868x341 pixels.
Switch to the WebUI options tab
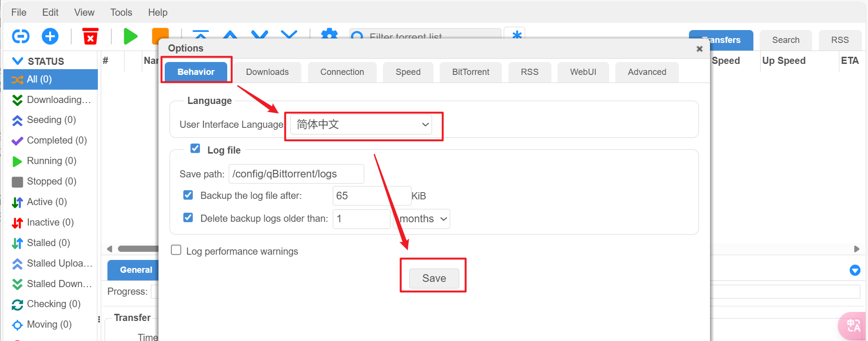[583, 72]
